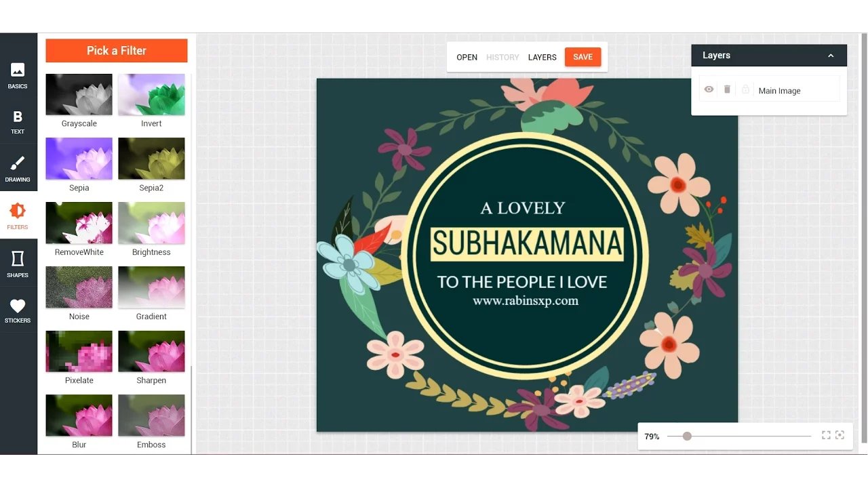
Task: Apply the Grayscale filter thumbnail
Action: click(79, 94)
